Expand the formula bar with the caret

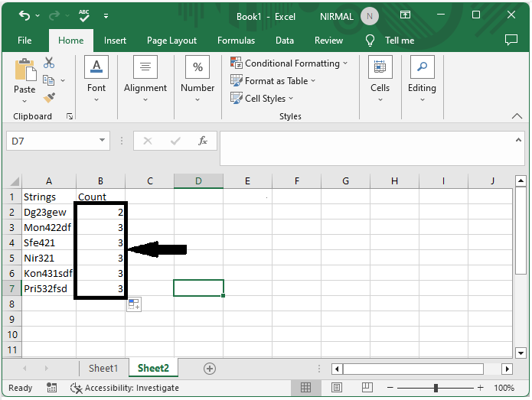[518, 140]
